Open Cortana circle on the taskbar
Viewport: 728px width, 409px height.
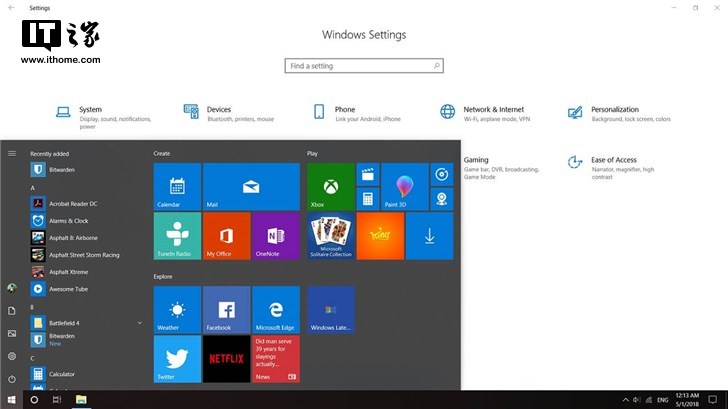34,400
